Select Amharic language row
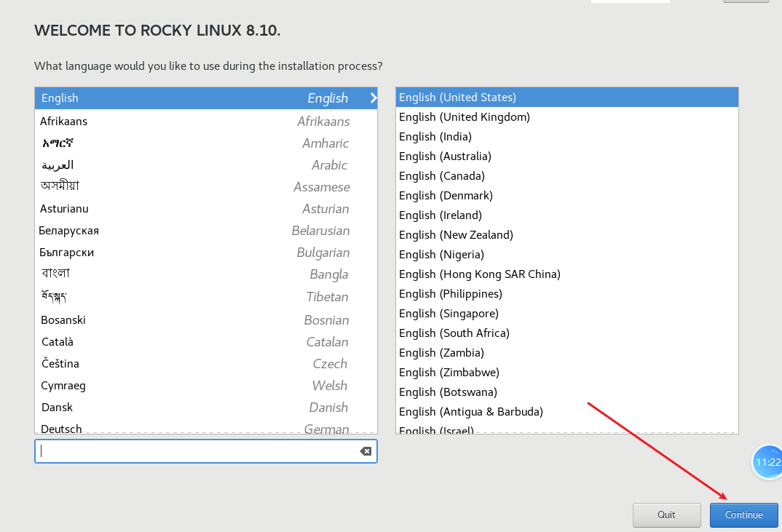 [x=206, y=143]
